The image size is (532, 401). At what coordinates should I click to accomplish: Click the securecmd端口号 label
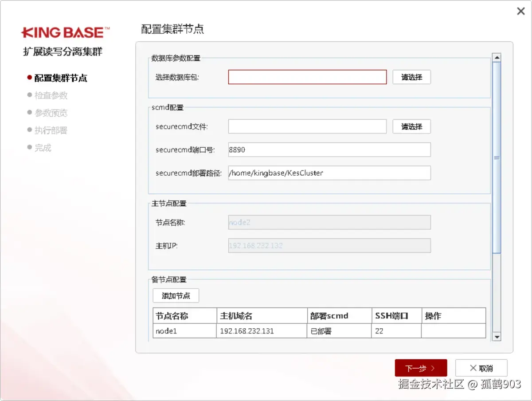pos(185,150)
